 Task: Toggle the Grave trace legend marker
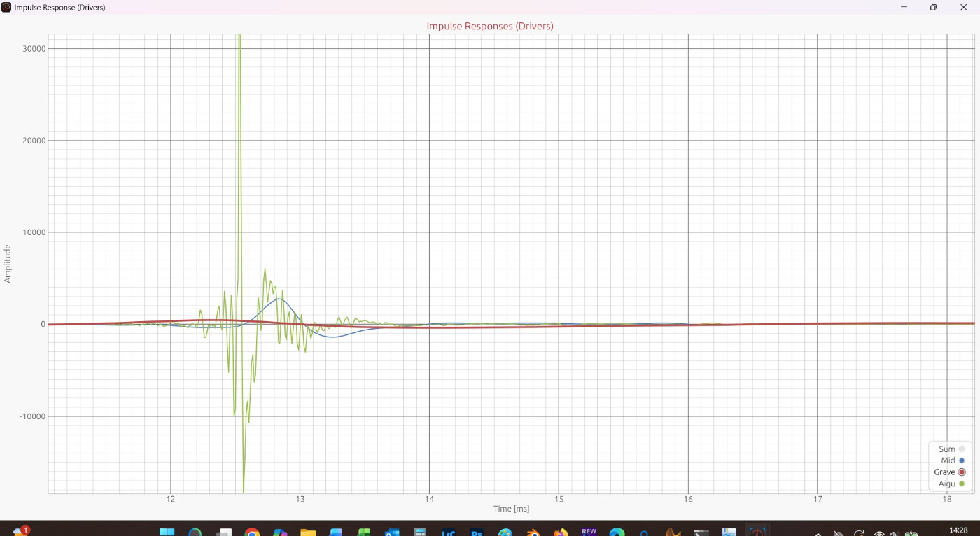click(961, 472)
